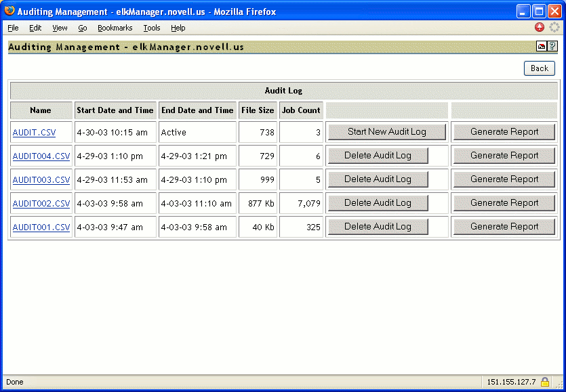Open the AUDIT001.CSV link
The image size is (566, 392).
click(41, 227)
